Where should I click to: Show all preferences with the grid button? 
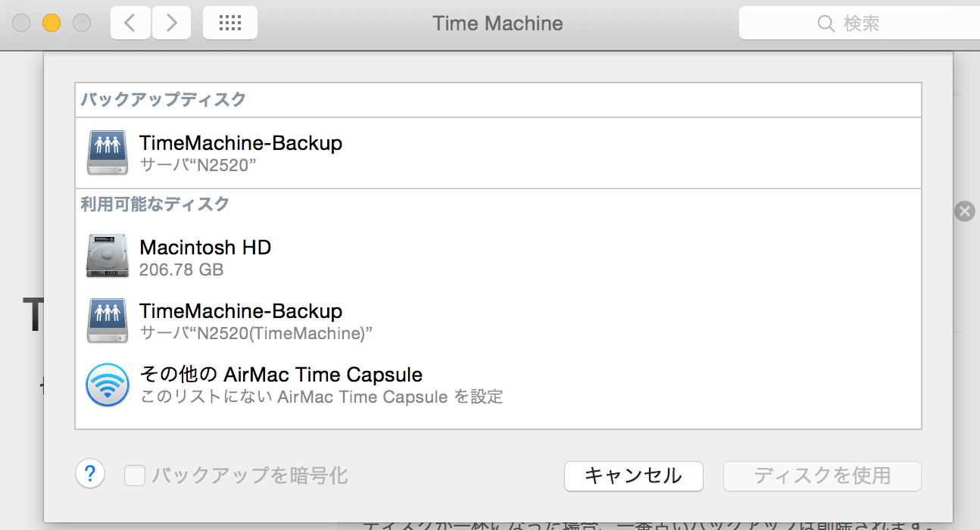click(229, 23)
